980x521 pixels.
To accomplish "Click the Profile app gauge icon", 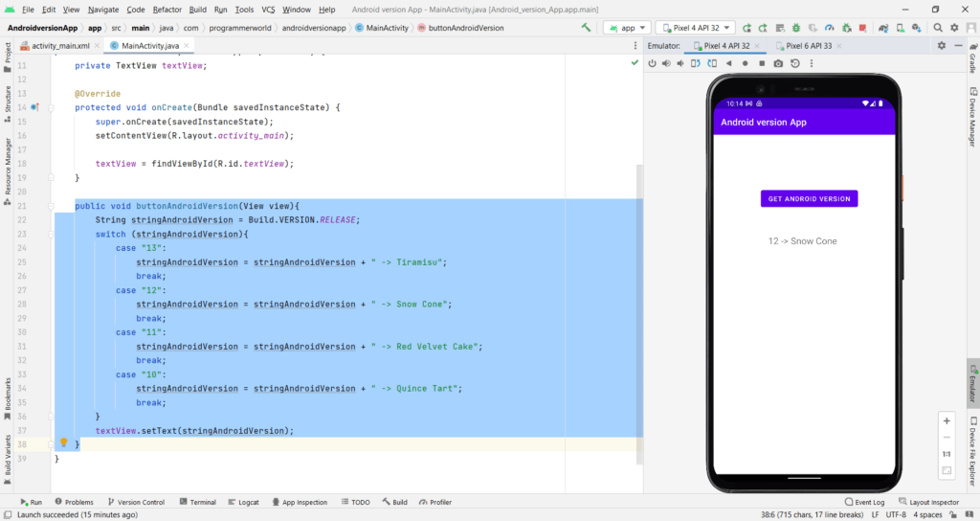I will [x=830, y=28].
